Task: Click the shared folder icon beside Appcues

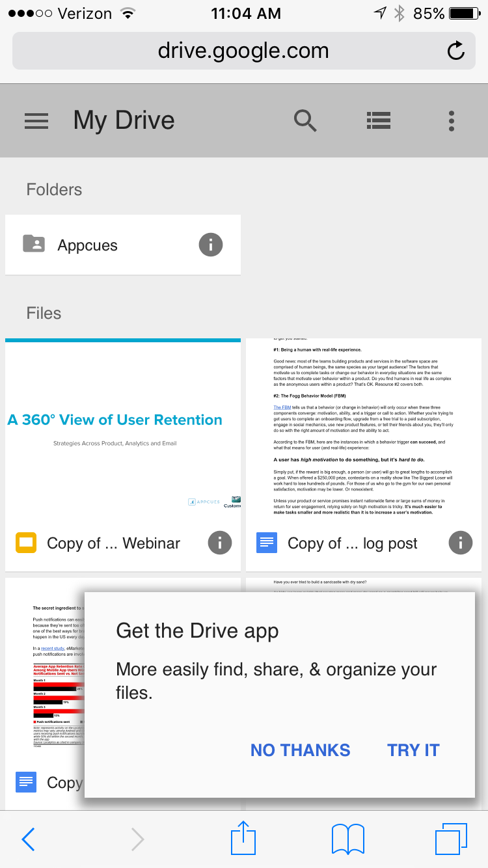Action: 34,244
